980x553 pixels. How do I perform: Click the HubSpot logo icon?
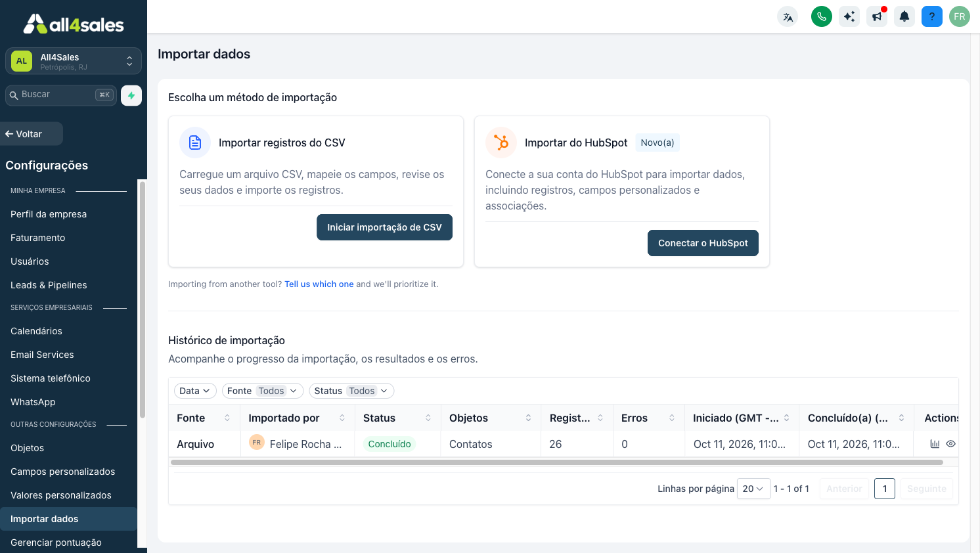(x=501, y=143)
